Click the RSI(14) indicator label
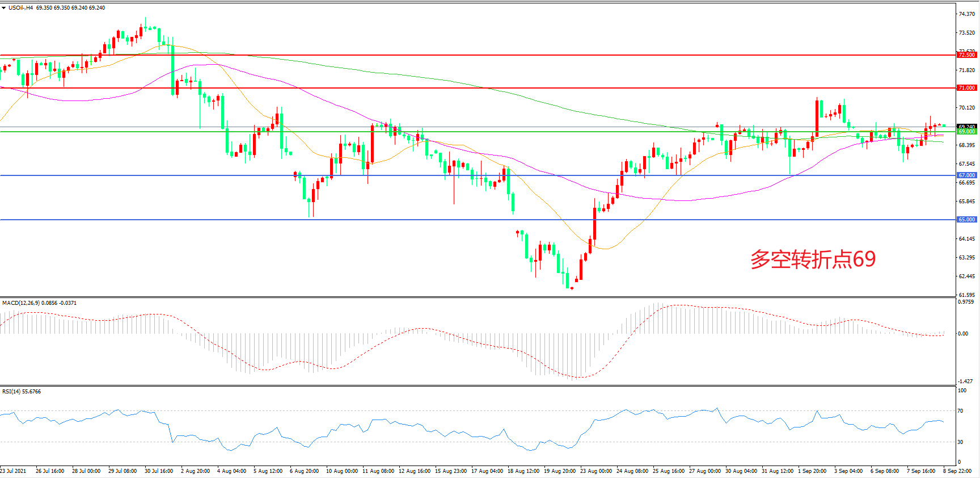Viewport: 980px width, 478px height. pos(11,392)
